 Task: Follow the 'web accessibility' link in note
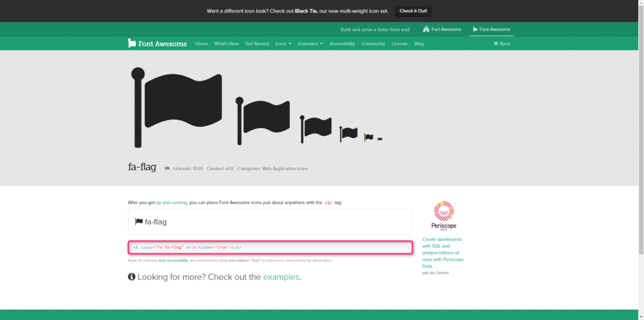tap(173, 260)
